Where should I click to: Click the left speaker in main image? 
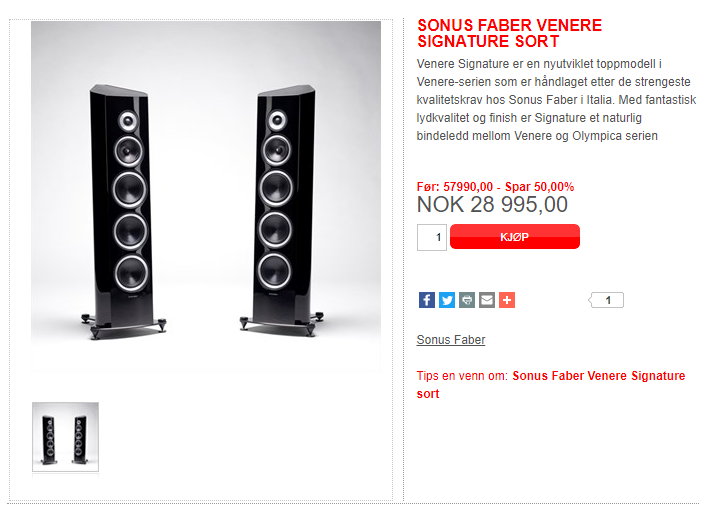click(x=125, y=212)
